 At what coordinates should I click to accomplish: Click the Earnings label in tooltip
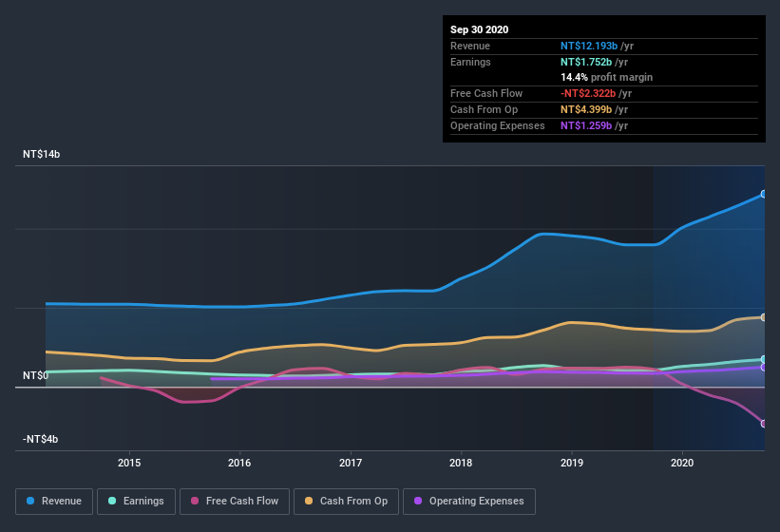470,62
